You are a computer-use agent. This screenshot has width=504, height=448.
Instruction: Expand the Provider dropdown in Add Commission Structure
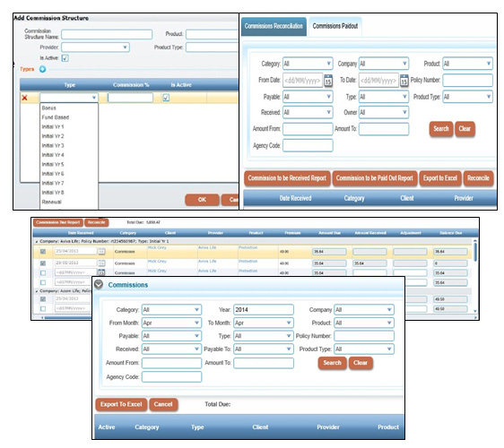pyautogui.click(x=95, y=47)
